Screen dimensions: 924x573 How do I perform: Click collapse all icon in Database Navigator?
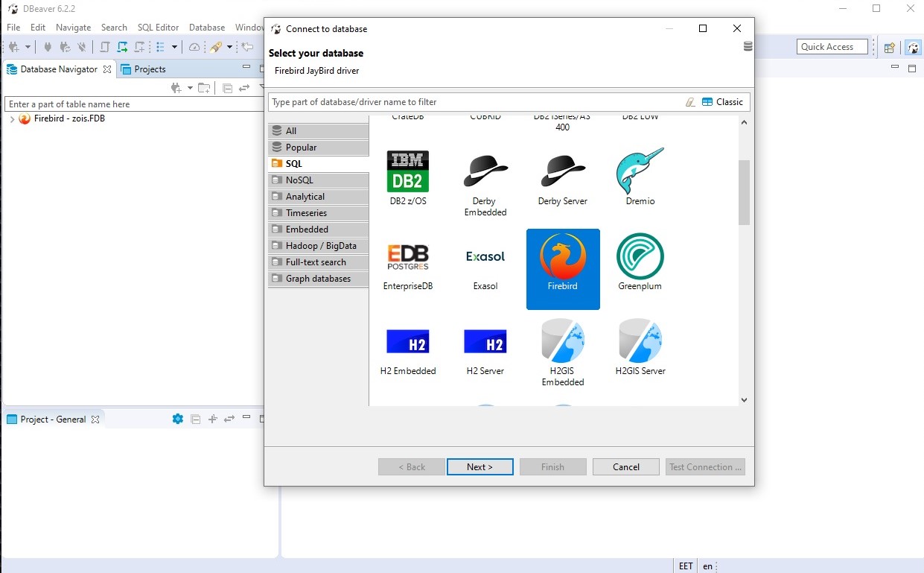pos(228,88)
